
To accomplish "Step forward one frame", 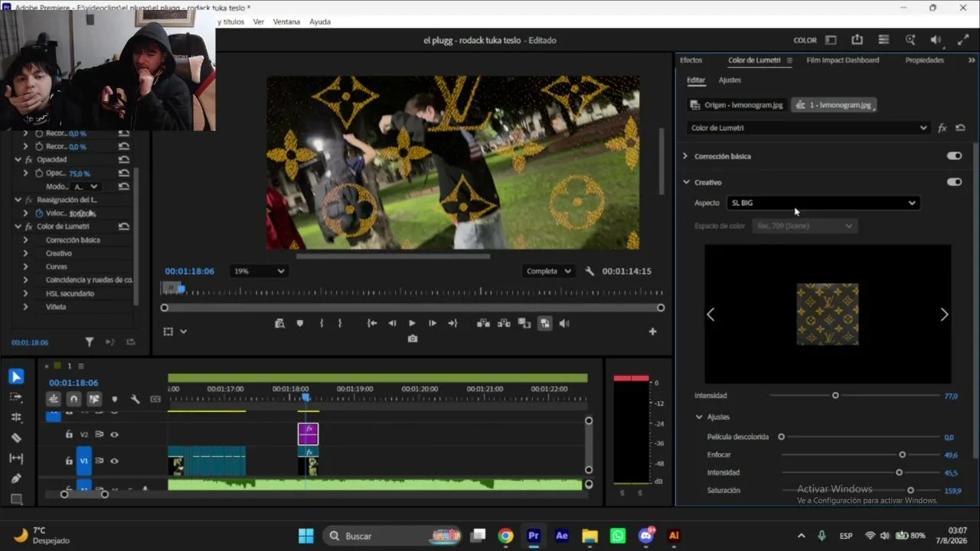I will tap(433, 324).
